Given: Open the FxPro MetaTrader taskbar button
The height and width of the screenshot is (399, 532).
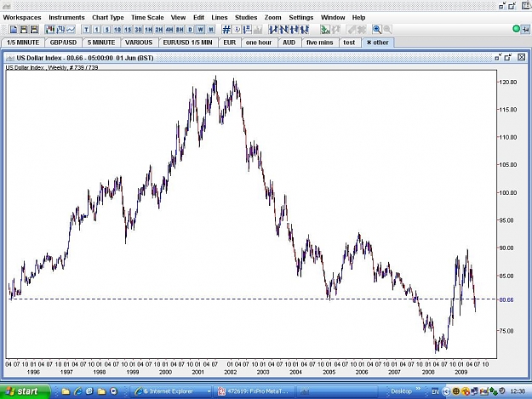Looking at the screenshot, I should click(255, 391).
